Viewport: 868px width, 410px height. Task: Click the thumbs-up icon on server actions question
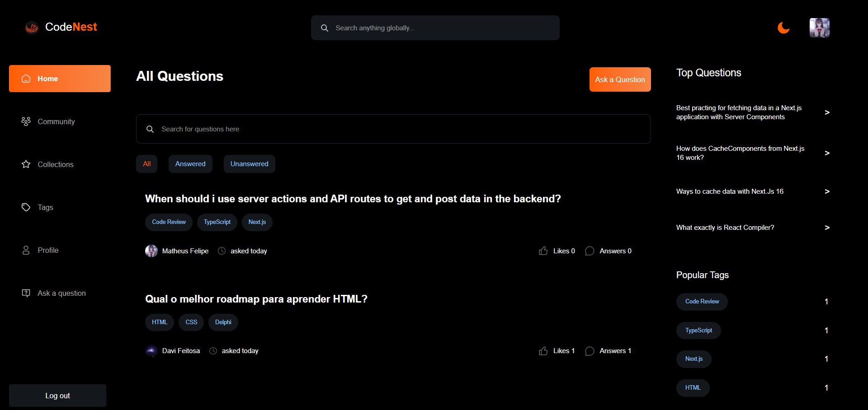coord(543,251)
